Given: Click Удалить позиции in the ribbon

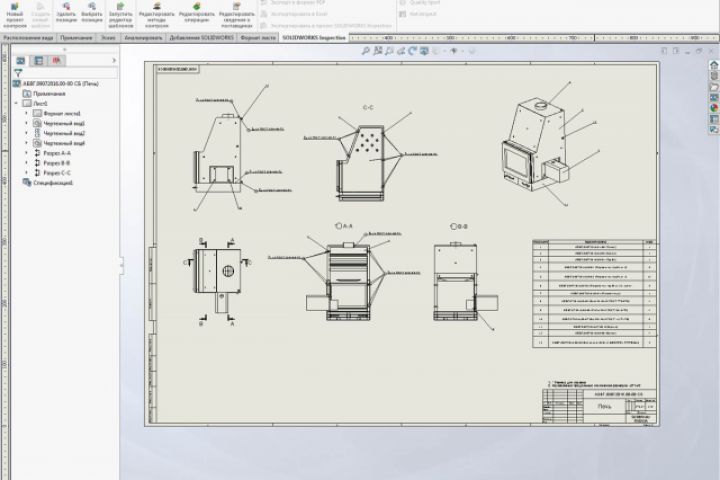Looking at the screenshot, I should tap(66, 12).
